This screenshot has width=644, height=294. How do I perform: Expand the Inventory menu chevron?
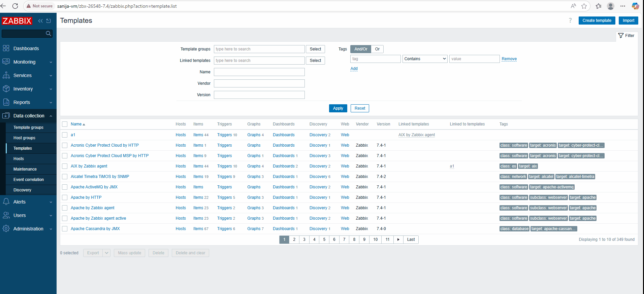pos(51,89)
